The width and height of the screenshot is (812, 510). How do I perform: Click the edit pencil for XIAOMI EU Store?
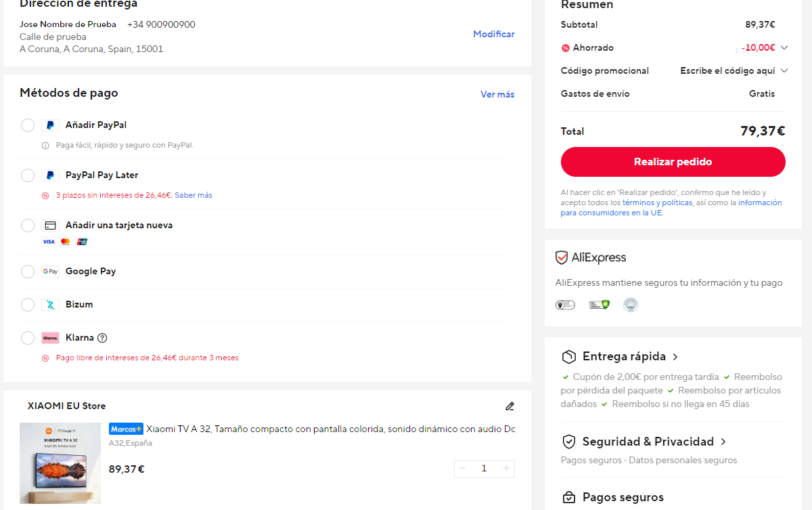coord(510,406)
